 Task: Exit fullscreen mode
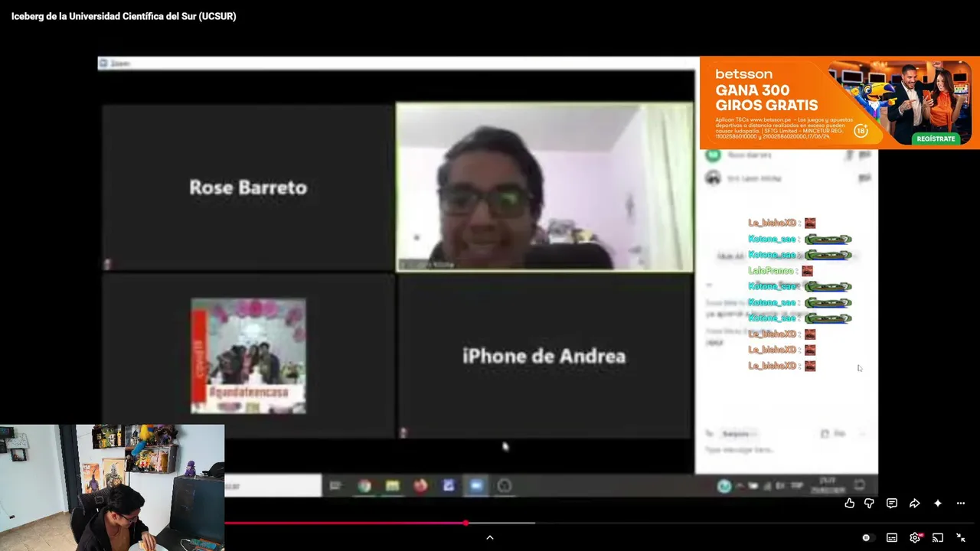(961, 538)
